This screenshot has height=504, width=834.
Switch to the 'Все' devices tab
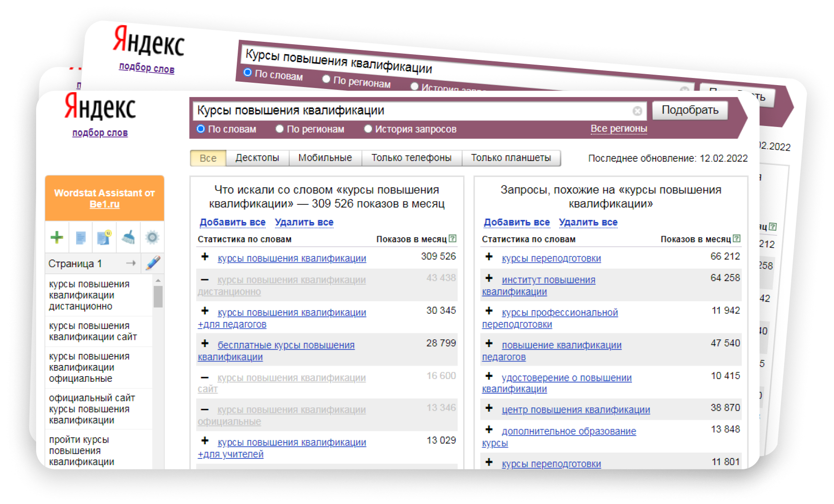[208, 158]
